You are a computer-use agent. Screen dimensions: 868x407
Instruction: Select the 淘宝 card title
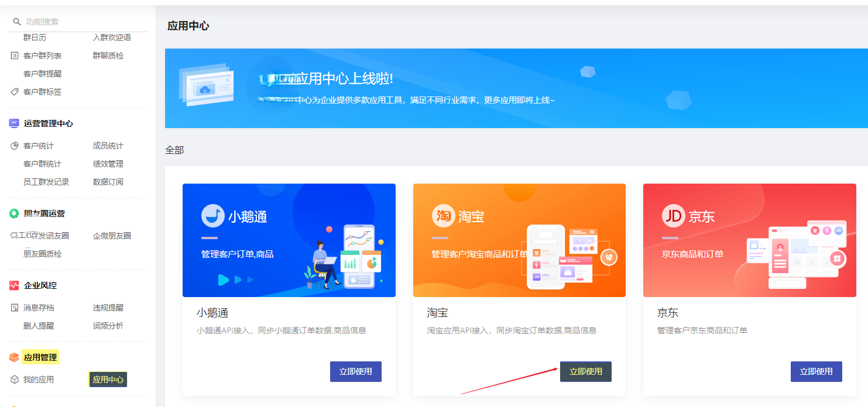pos(438,313)
